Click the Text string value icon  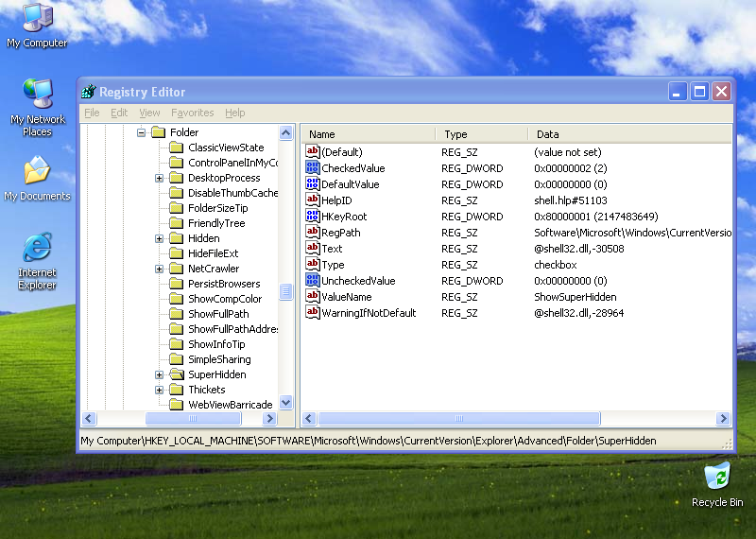click(x=313, y=248)
